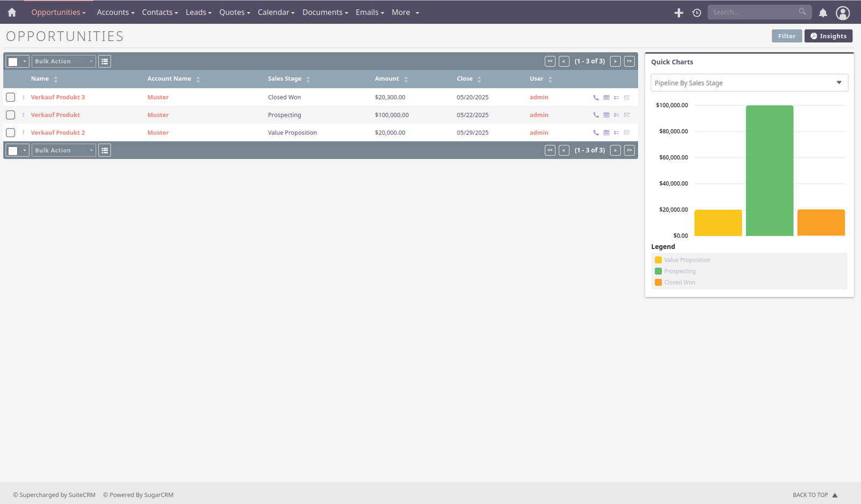861x504 pixels.
Task: Click the calendar icon for Verkauf Produkt row
Action: [x=606, y=115]
